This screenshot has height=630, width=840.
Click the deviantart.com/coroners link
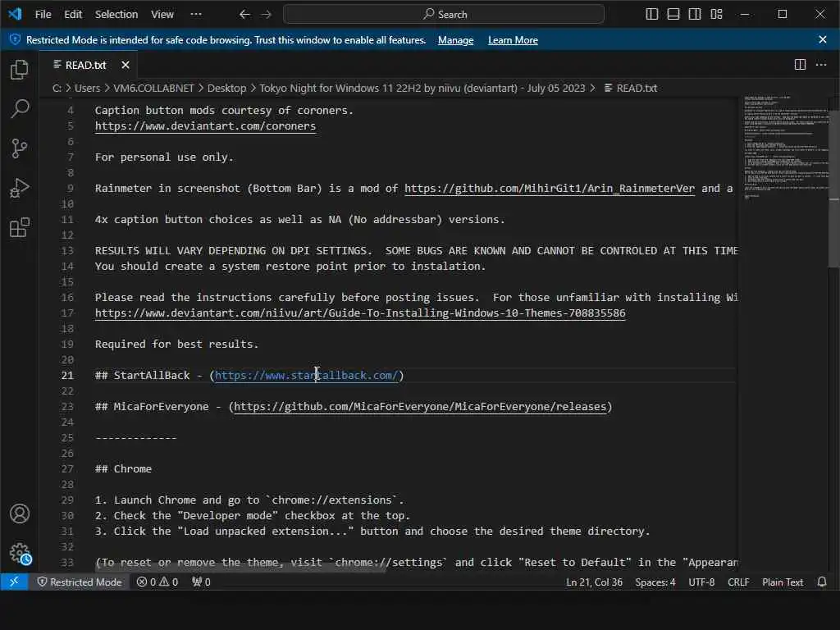pos(205,126)
